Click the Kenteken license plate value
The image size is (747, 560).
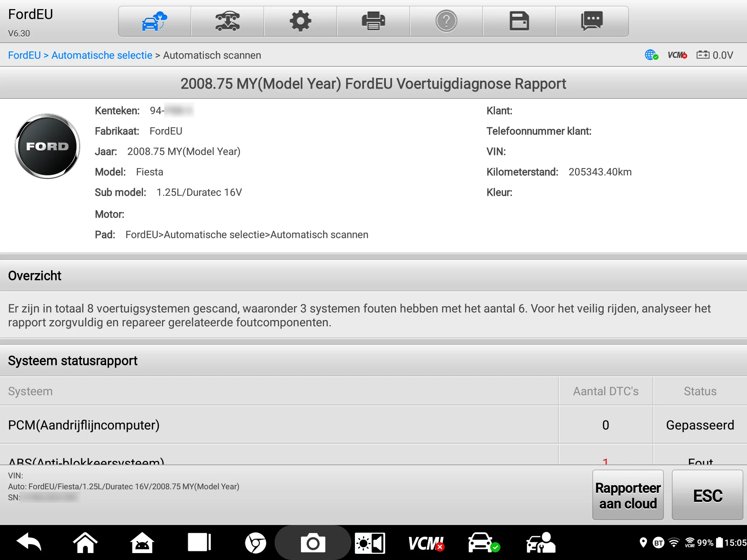pyautogui.click(x=172, y=110)
